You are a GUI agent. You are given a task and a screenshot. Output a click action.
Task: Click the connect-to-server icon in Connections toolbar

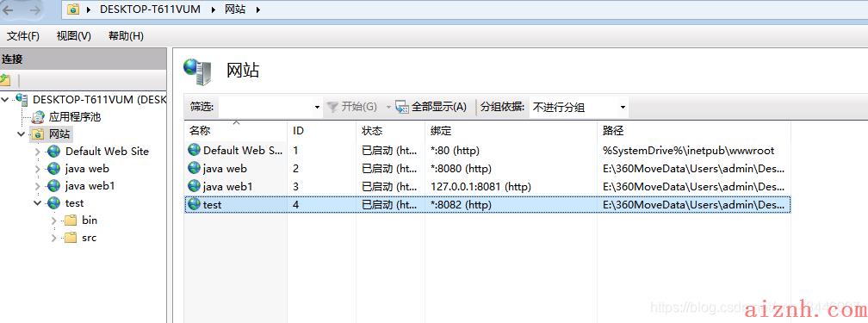pyautogui.click(x=5, y=80)
